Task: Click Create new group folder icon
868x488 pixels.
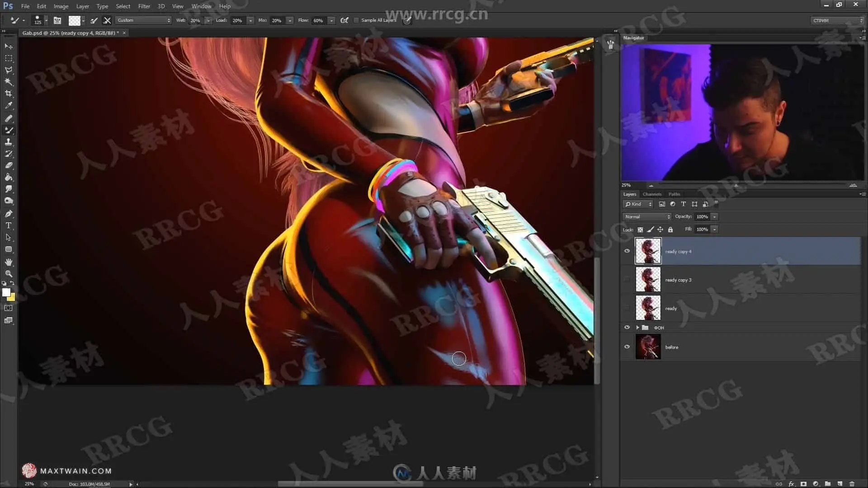Action: (x=827, y=483)
